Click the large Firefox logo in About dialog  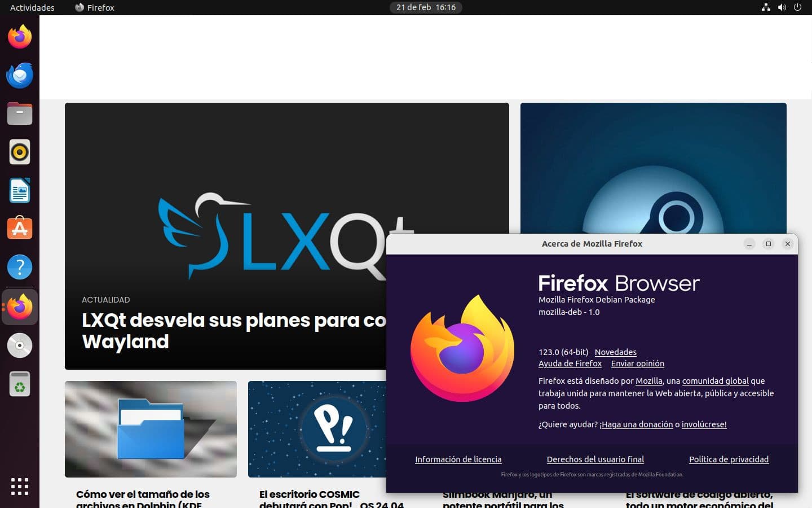coord(462,348)
